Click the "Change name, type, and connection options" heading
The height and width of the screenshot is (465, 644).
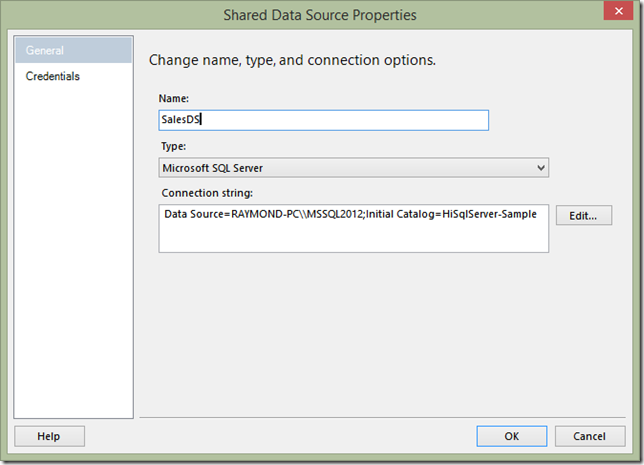(292, 60)
